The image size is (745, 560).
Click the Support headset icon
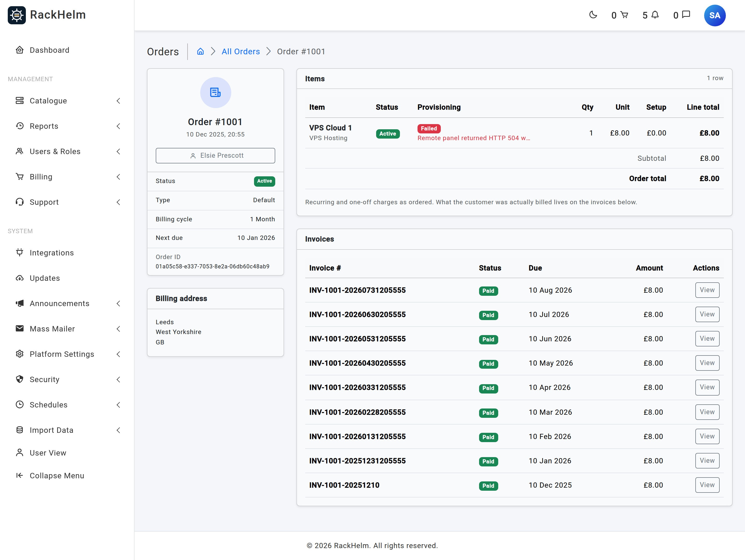coord(20,202)
